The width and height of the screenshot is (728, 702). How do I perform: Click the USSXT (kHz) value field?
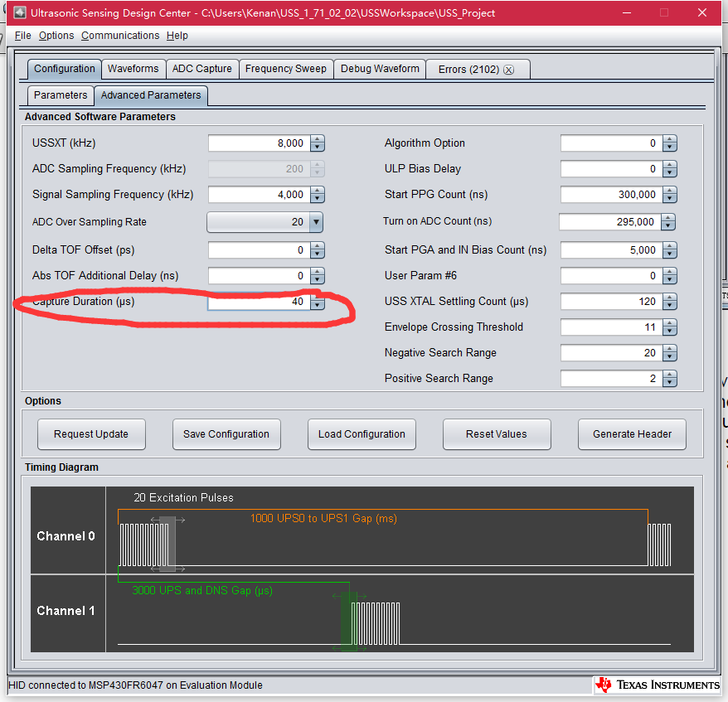pyautogui.click(x=259, y=143)
